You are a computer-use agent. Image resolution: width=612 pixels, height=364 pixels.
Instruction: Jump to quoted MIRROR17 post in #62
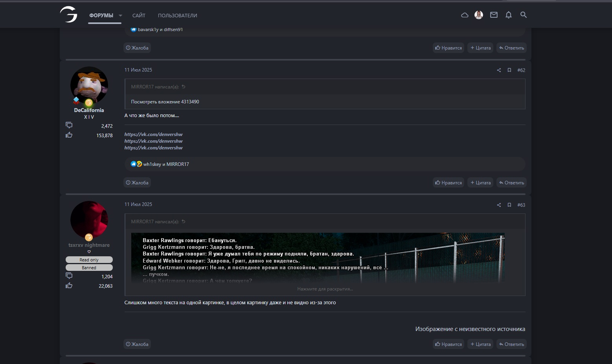pos(183,87)
